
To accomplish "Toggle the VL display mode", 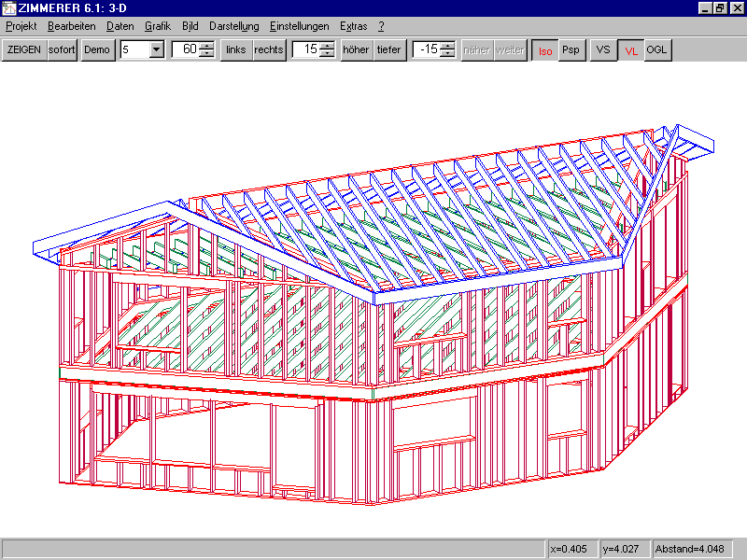I will pos(632,50).
